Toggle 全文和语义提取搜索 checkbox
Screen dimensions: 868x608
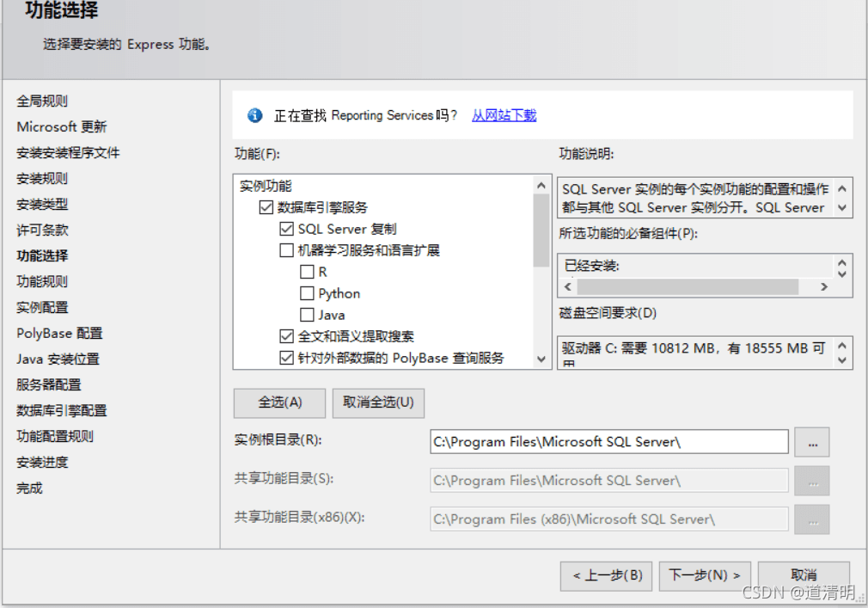[286, 336]
